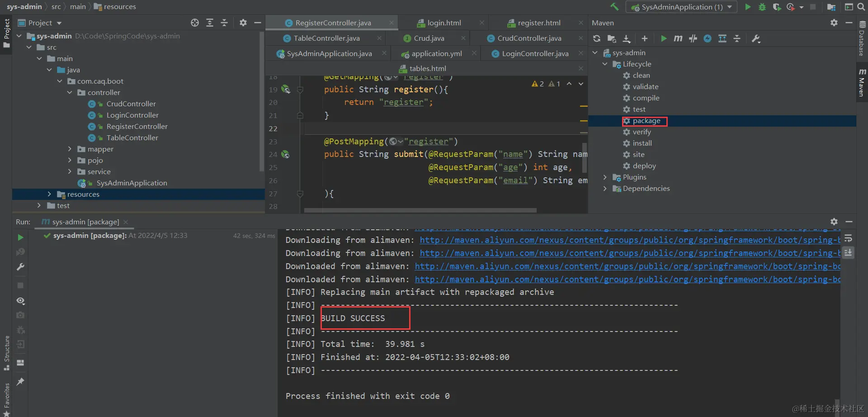Run SysAdminApplication with the green play icon

(x=748, y=7)
